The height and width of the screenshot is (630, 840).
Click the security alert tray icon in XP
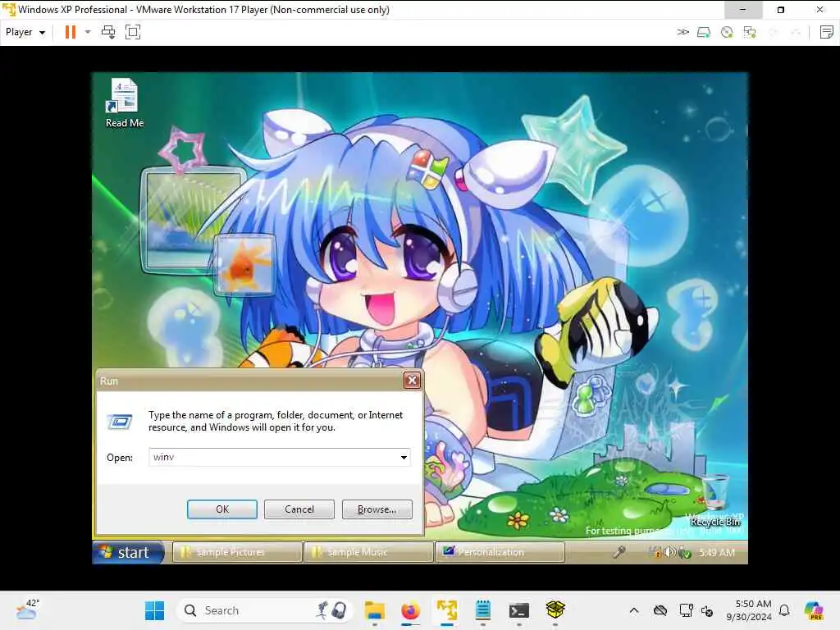655,552
